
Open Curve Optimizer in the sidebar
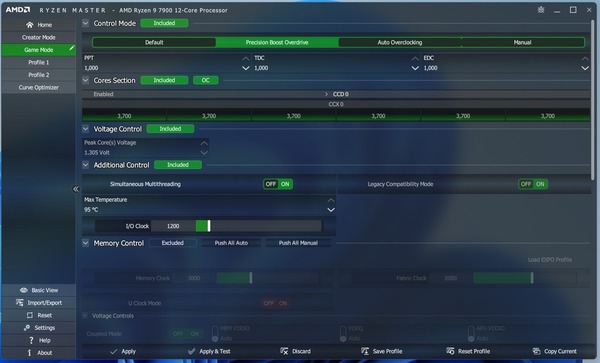[x=39, y=88]
